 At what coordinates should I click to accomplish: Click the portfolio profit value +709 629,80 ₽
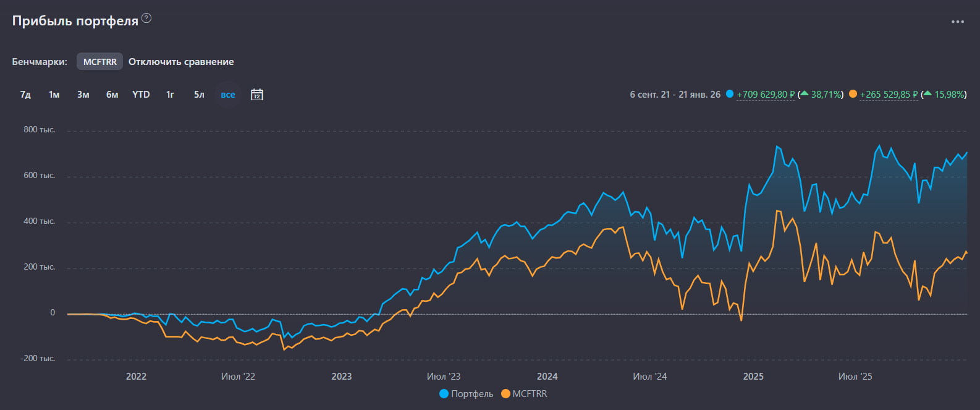pyautogui.click(x=766, y=95)
